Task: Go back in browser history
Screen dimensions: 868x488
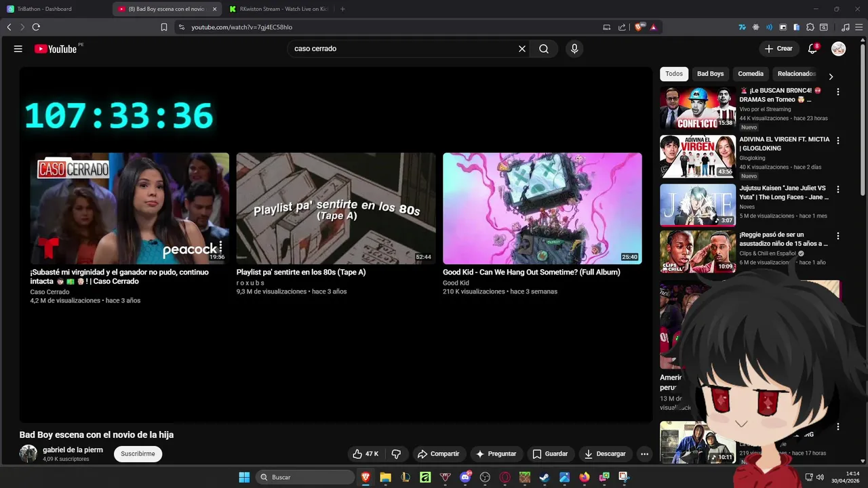Action: click(9, 27)
